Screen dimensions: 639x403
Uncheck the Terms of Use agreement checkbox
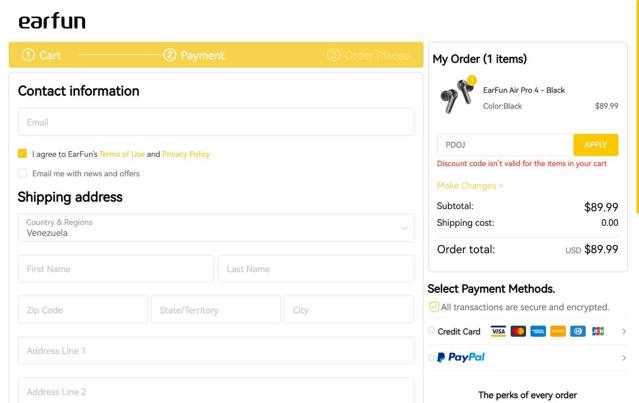[22, 153]
